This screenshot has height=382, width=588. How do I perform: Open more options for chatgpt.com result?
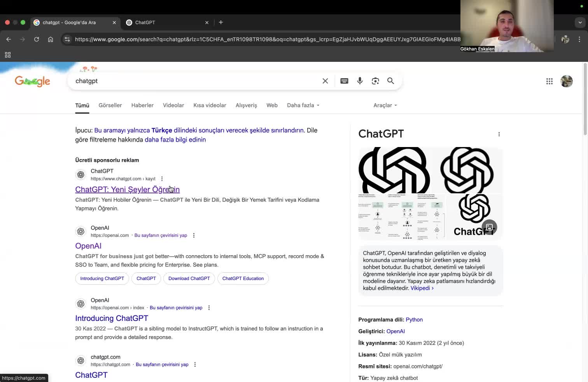tap(195, 364)
